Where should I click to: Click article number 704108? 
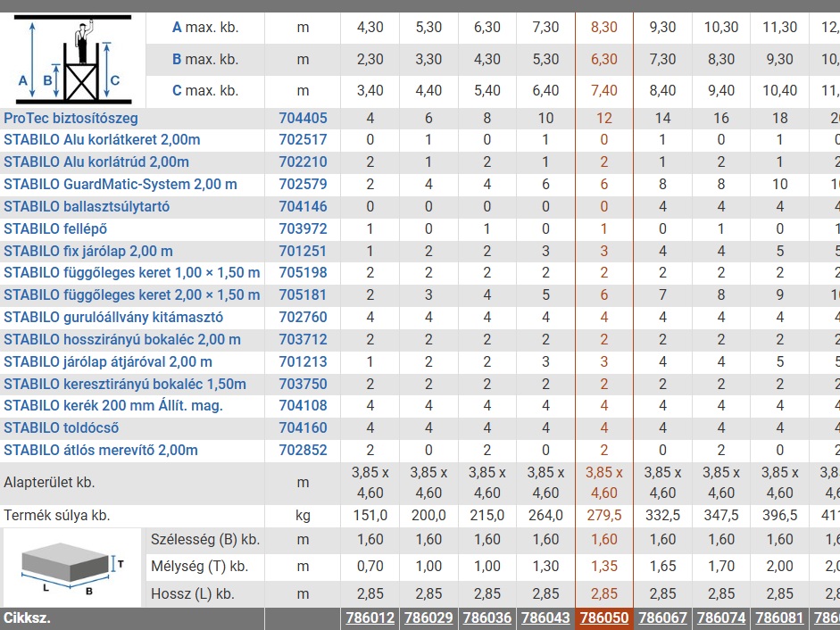click(x=303, y=405)
